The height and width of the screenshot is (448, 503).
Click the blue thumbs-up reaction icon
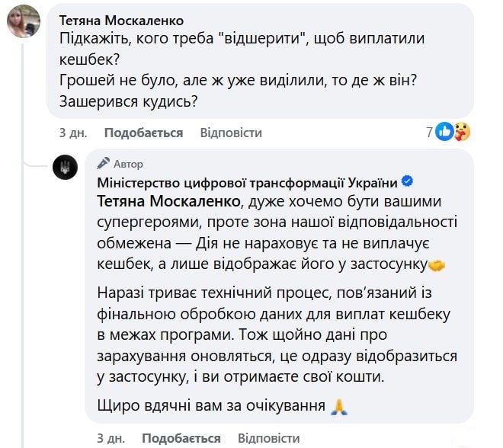445,133
